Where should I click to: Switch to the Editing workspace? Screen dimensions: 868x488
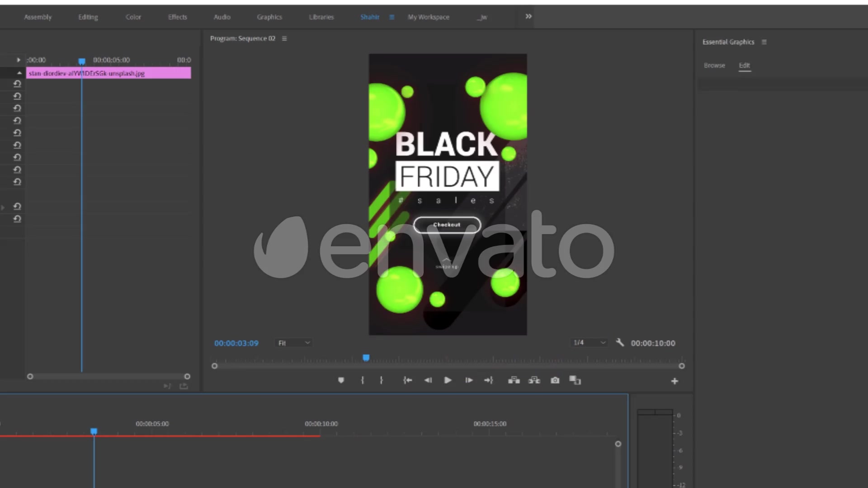[88, 17]
